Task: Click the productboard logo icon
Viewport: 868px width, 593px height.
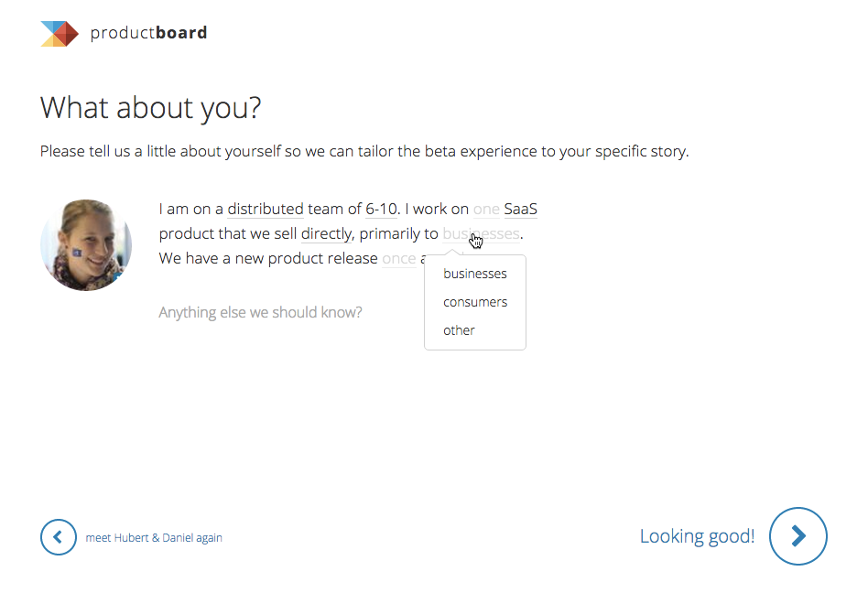Action: coord(60,34)
